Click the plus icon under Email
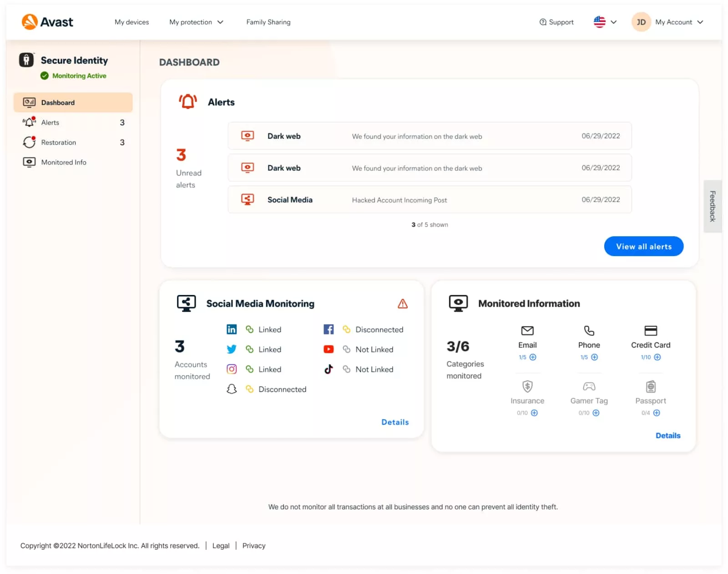Screen dimensions: 728x574 tap(533, 357)
